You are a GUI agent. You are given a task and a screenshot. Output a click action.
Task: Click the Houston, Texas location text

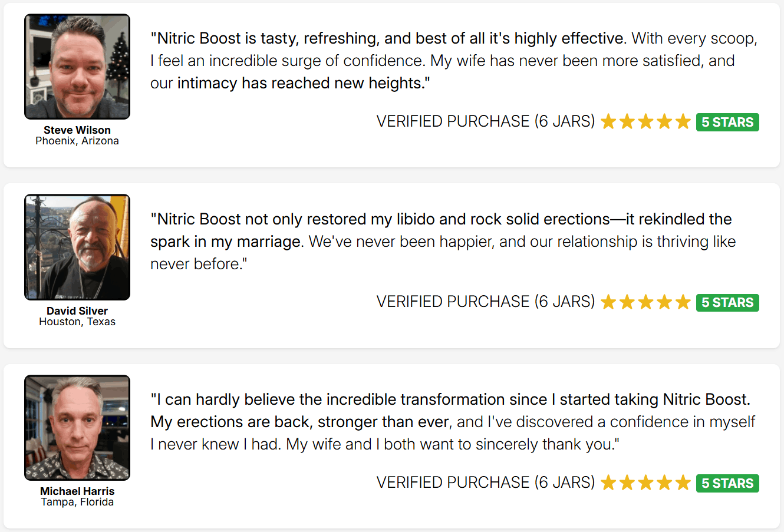click(77, 322)
